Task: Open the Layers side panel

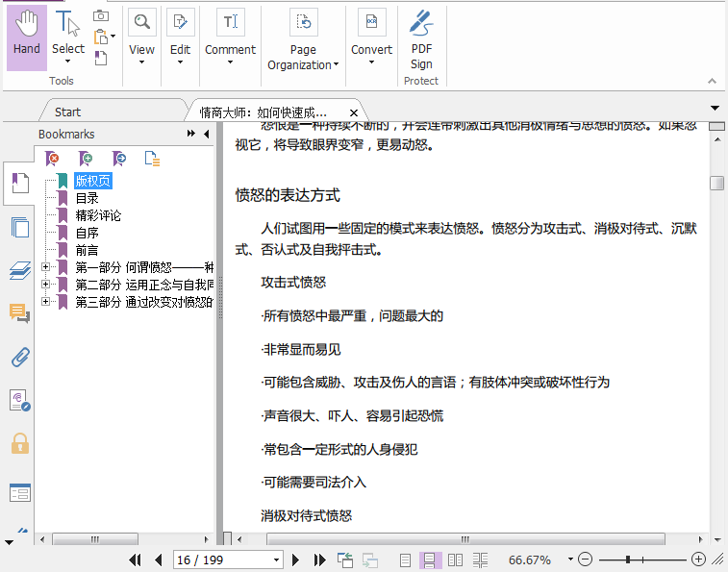Action: (20, 270)
